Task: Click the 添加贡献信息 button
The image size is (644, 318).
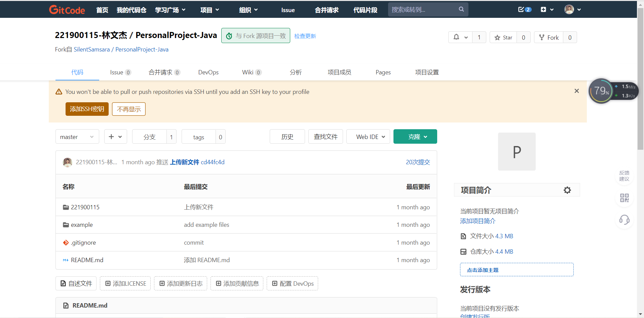Action: (237, 283)
